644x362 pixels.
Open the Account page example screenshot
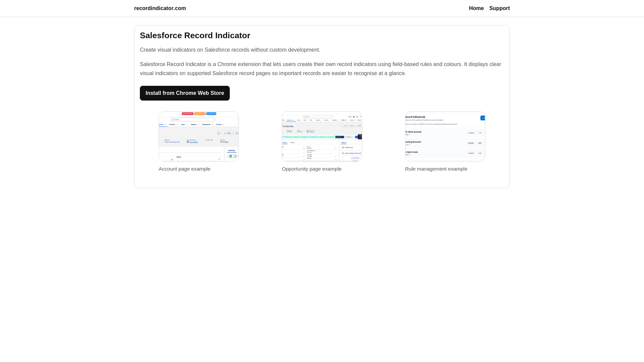tap(199, 136)
